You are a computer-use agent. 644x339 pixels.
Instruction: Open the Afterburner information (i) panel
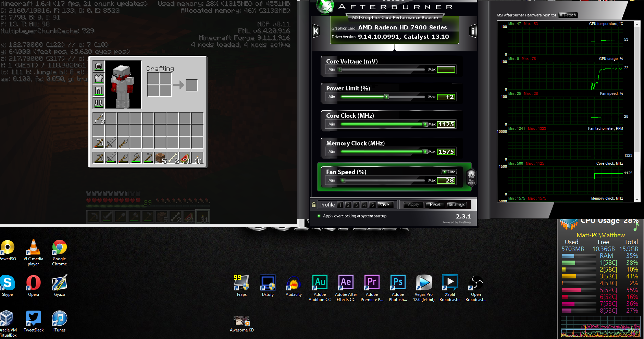(473, 31)
